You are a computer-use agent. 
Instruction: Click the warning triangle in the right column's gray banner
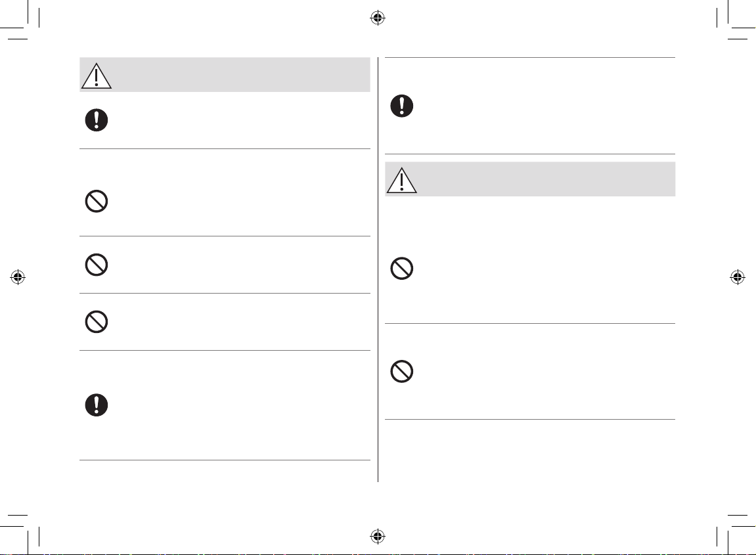(x=401, y=181)
